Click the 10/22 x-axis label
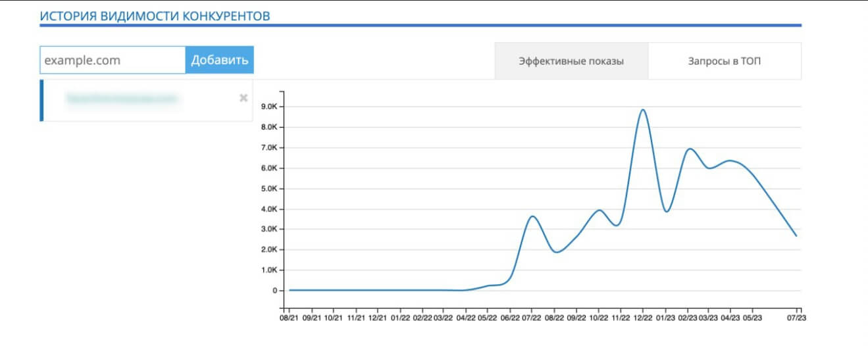The image size is (868, 346). point(598,318)
